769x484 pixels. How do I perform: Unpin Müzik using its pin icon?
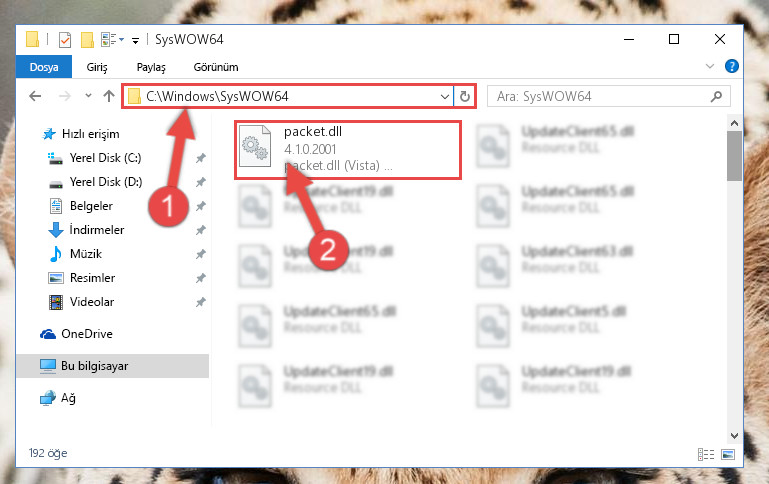click(x=200, y=254)
